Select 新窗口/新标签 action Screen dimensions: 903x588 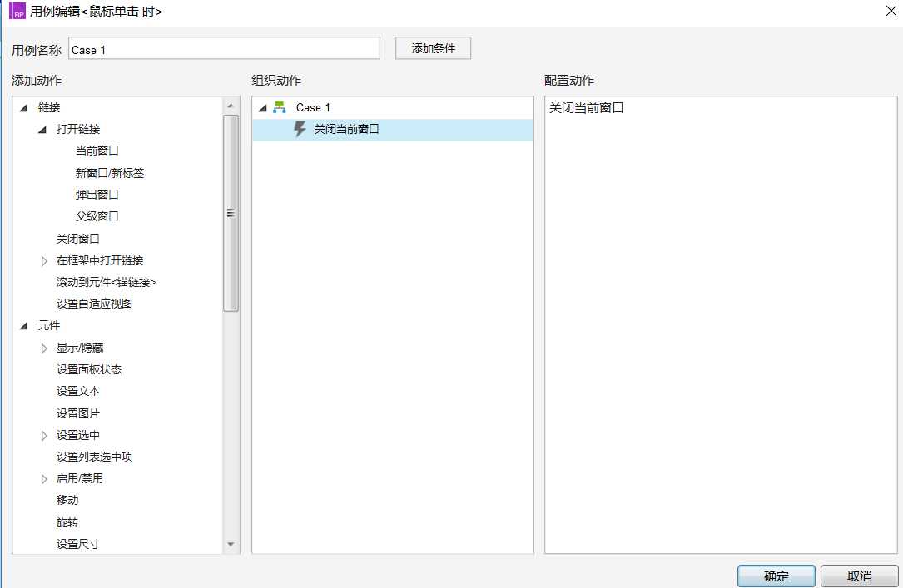[109, 173]
